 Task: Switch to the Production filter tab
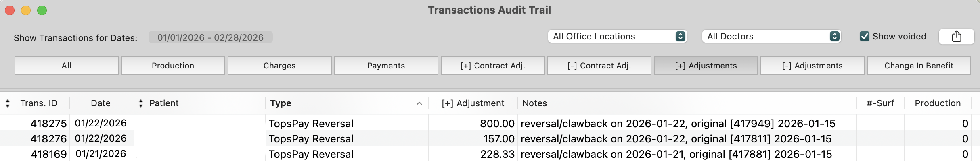[x=173, y=66]
